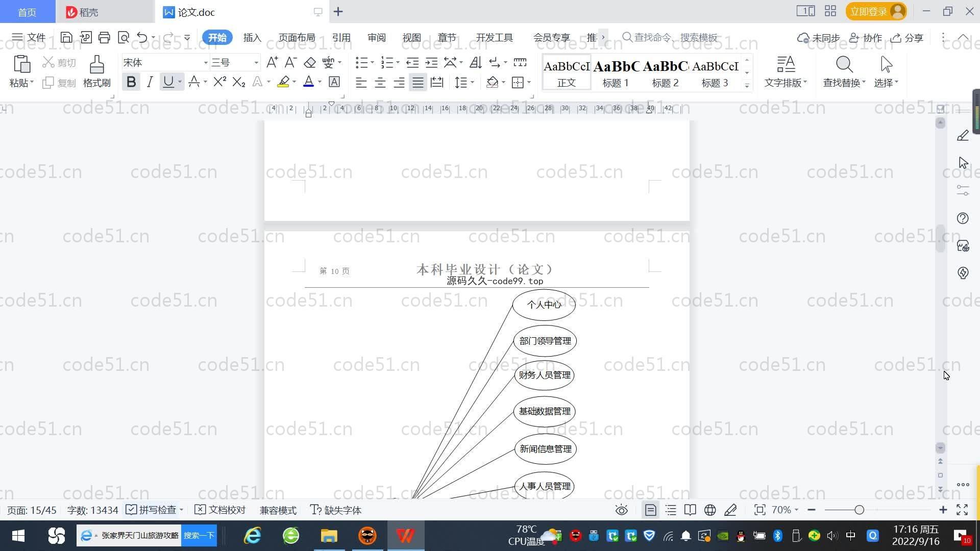
Task: Toggle italic formatting
Action: (x=150, y=82)
